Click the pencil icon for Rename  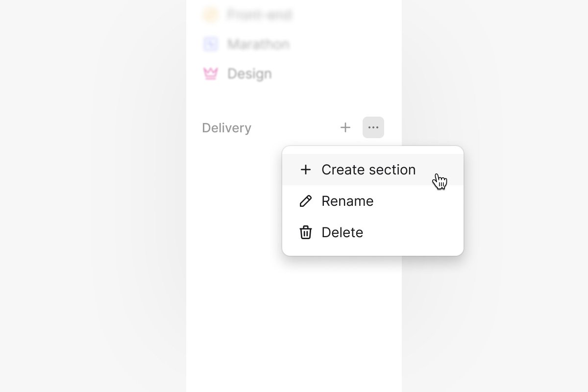coord(306,201)
